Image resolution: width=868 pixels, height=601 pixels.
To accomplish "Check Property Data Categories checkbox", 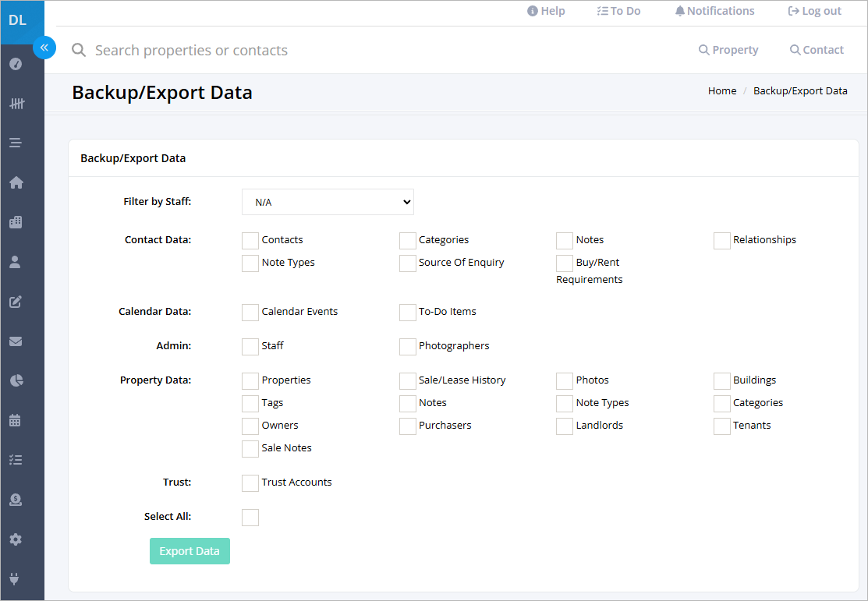I will 722,404.
